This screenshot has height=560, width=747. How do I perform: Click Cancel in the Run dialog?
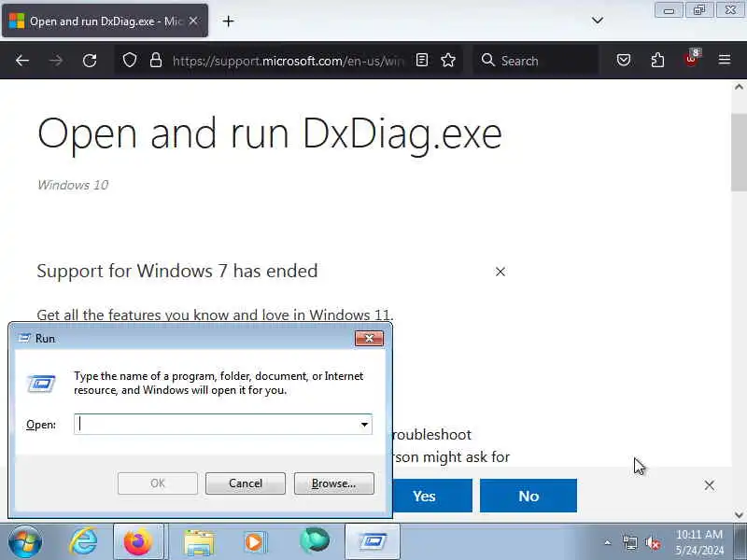(246, 483)
